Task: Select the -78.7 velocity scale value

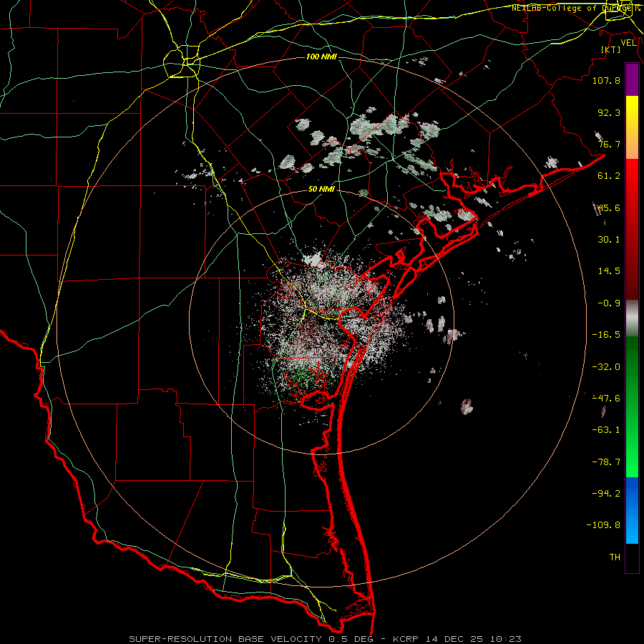Action: (x=606, y=462)
